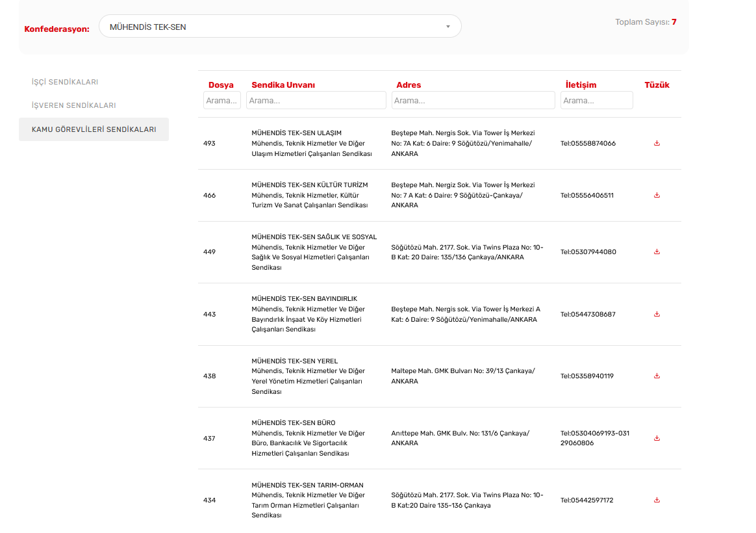
Task: Click the İletişim column header
Action: 581,85
